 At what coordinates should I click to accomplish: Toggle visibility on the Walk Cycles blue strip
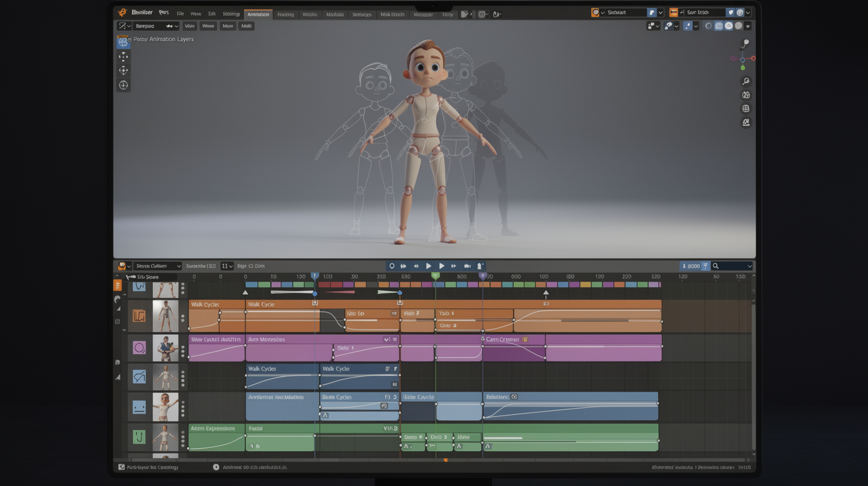(x=388, y=369)
